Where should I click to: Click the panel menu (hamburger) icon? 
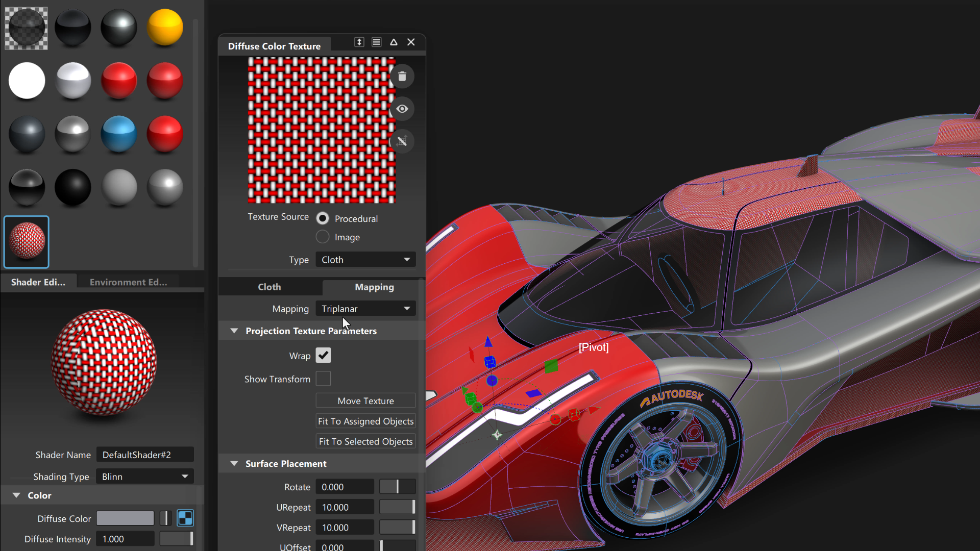(377, 42)
